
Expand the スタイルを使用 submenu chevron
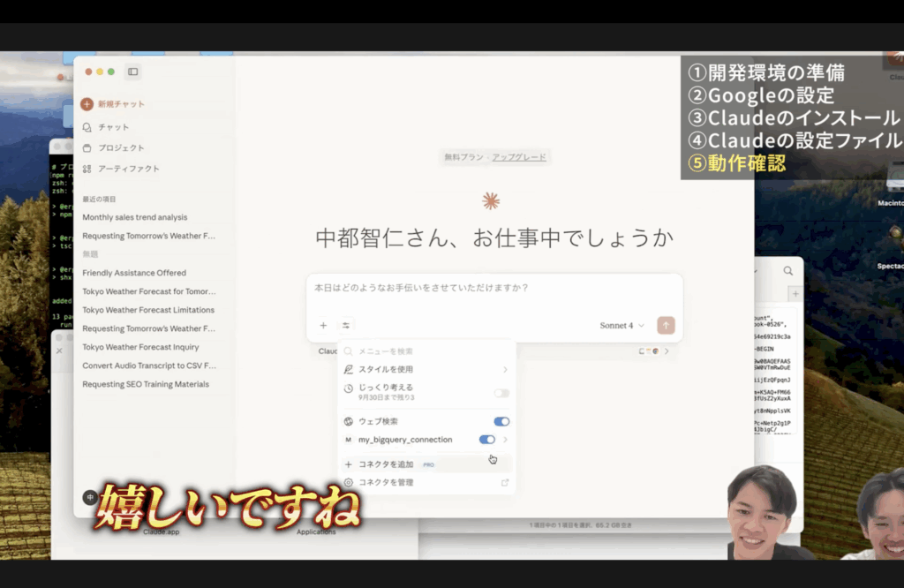pos(506,370)
